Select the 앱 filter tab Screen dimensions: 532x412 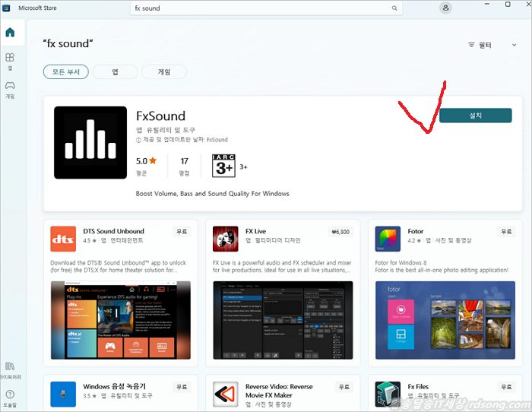coord(115,72)
